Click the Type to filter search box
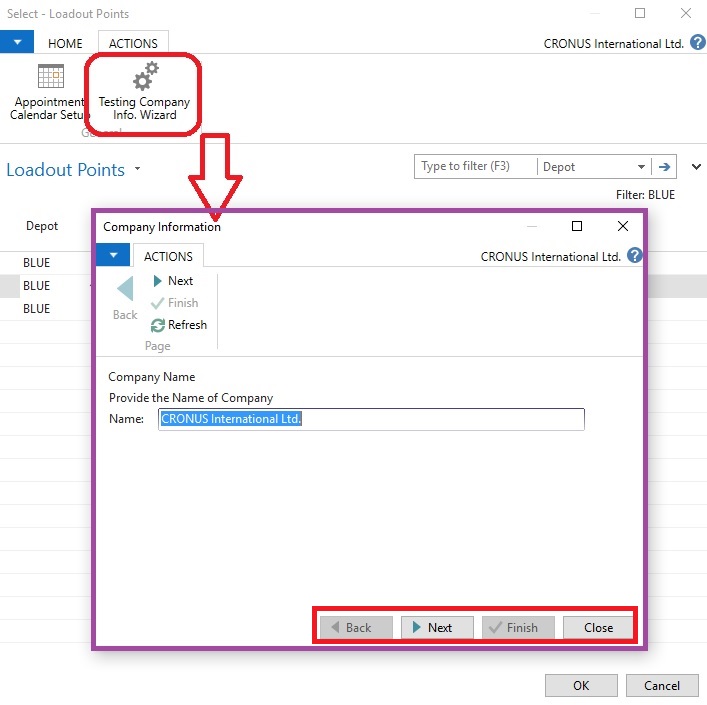This screenshot has height=705, width=707. point(475,167)
